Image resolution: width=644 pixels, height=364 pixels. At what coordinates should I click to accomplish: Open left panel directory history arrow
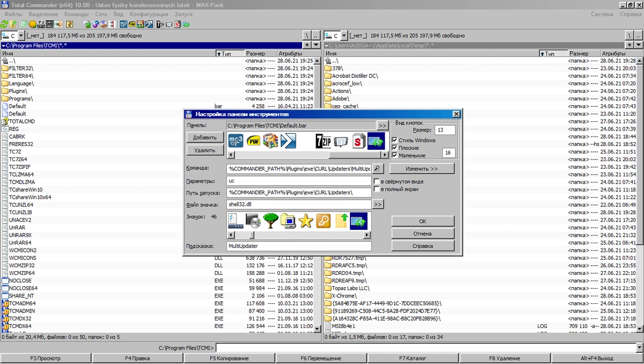coord(315,45)
